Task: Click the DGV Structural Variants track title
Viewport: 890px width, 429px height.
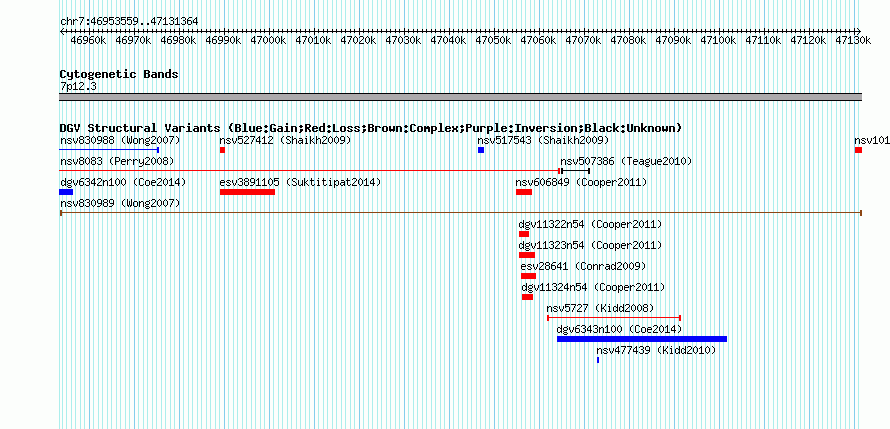Action: click(371, 128)
